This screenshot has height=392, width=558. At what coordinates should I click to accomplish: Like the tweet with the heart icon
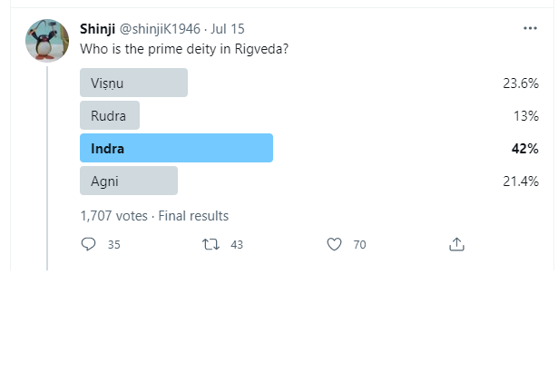point(334,244)
